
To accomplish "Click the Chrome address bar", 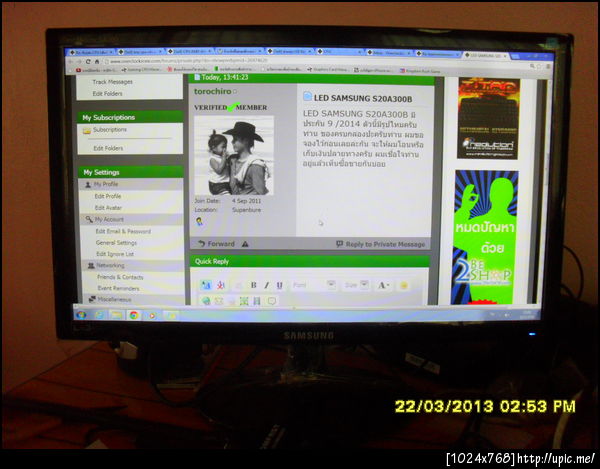I will 314,61.
